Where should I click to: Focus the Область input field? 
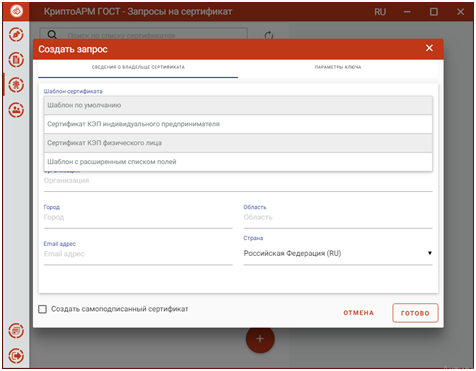point(338,218)
